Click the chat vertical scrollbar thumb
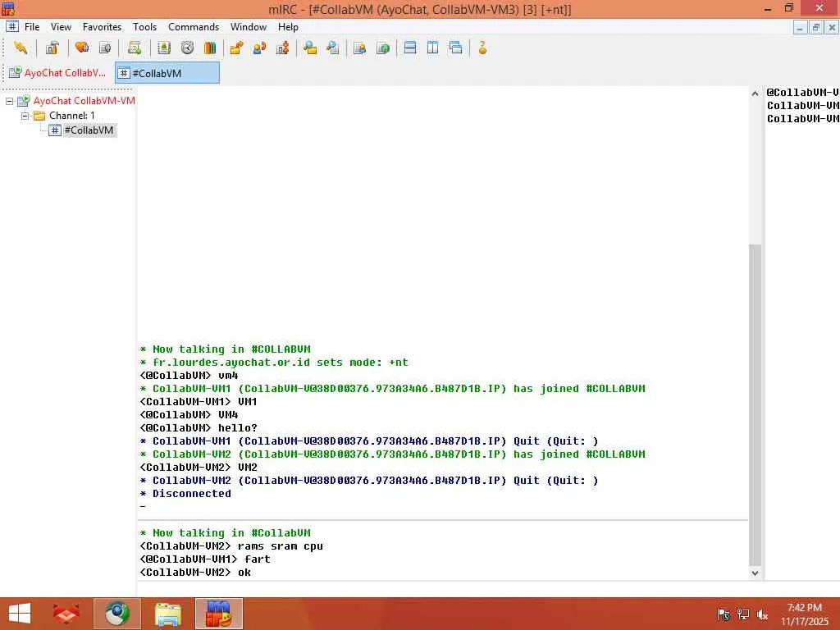 (x=755, y=405)
